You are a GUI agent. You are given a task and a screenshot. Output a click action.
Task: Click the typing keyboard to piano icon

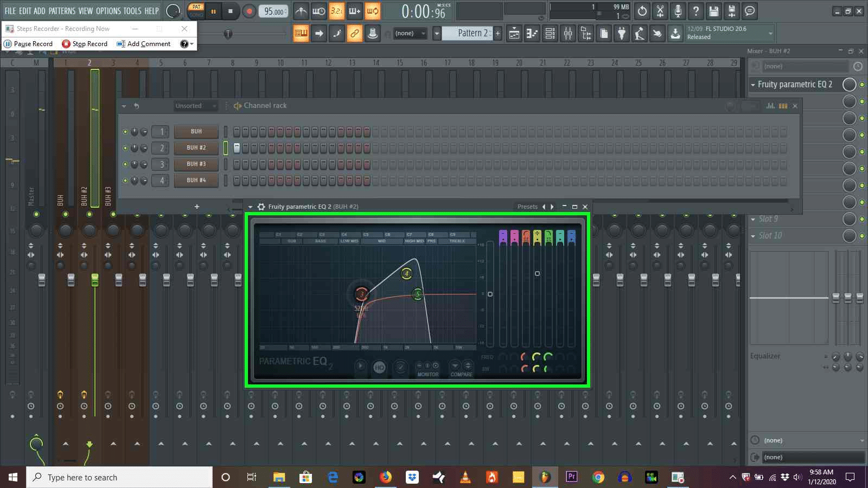[x=301, y=34]
